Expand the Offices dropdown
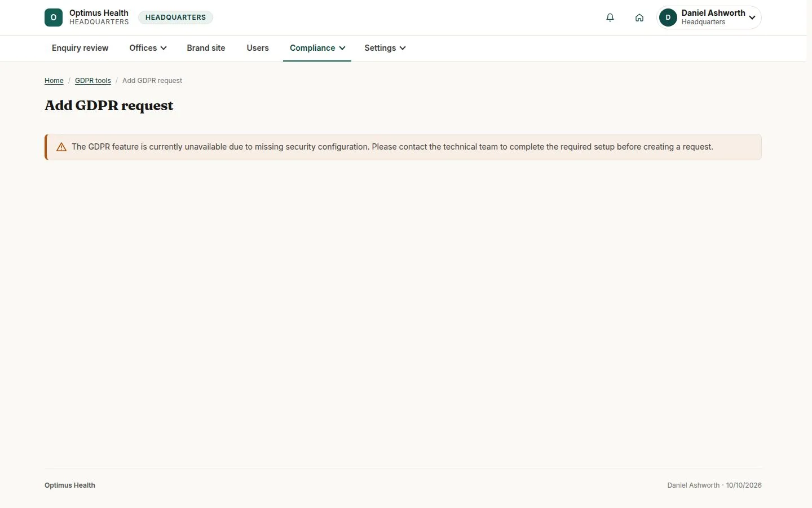 (148, 48)
